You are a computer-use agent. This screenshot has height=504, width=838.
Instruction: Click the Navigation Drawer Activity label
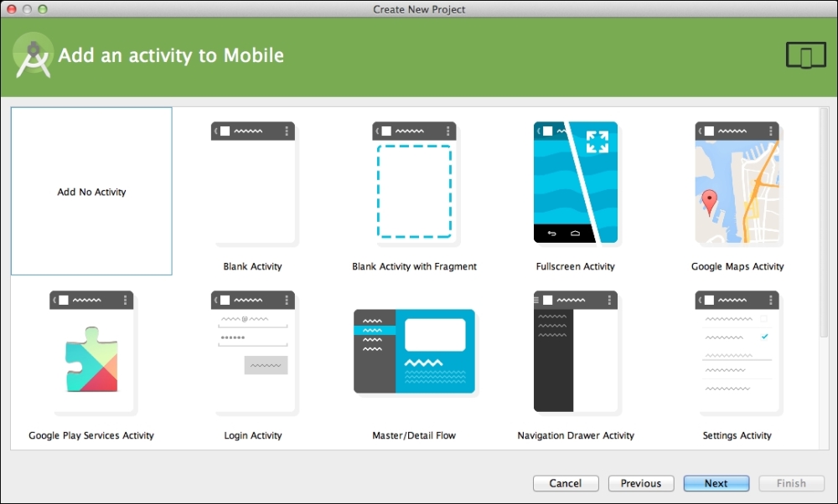pos(576,435)
